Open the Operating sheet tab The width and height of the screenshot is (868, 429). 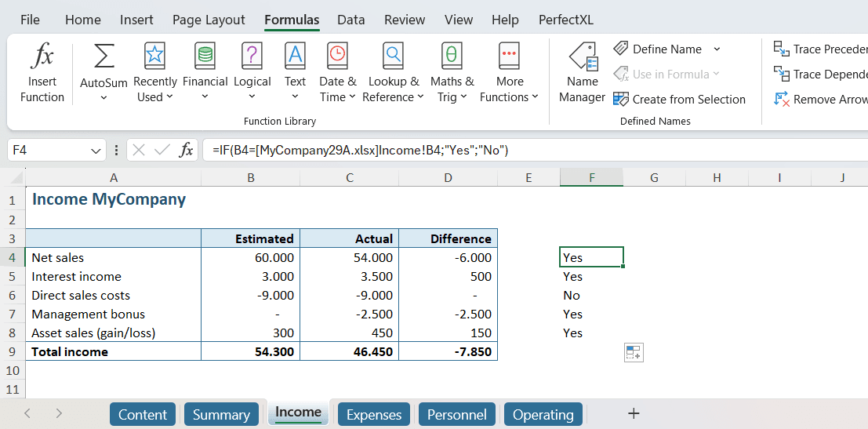pyautogui.click(x=543, y=415)
